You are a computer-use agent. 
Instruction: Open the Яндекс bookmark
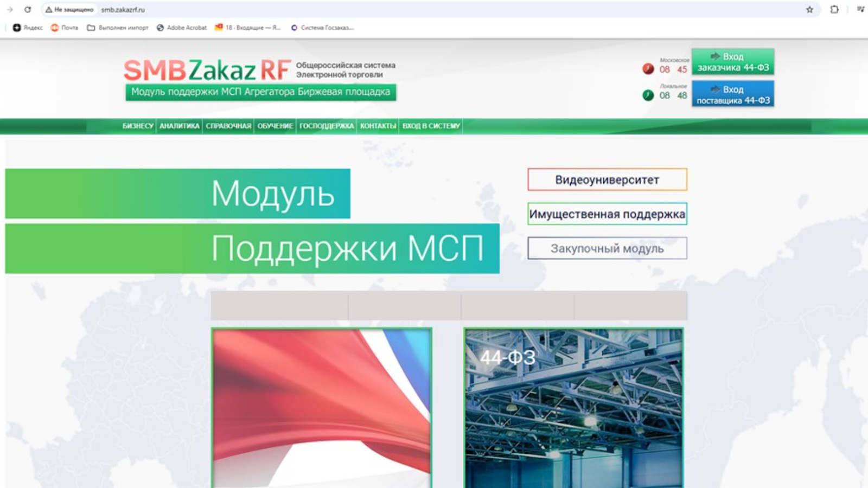tap(28, 28)
